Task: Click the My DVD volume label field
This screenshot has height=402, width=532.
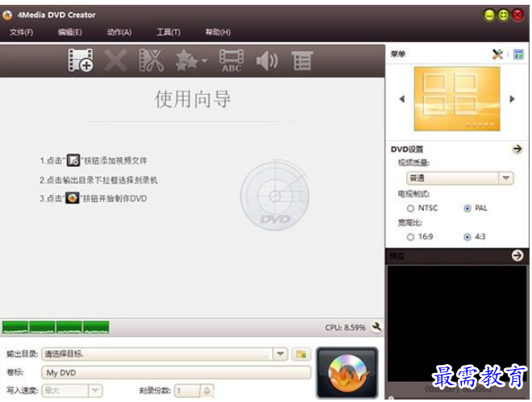Action: click(x=176, y=372)
